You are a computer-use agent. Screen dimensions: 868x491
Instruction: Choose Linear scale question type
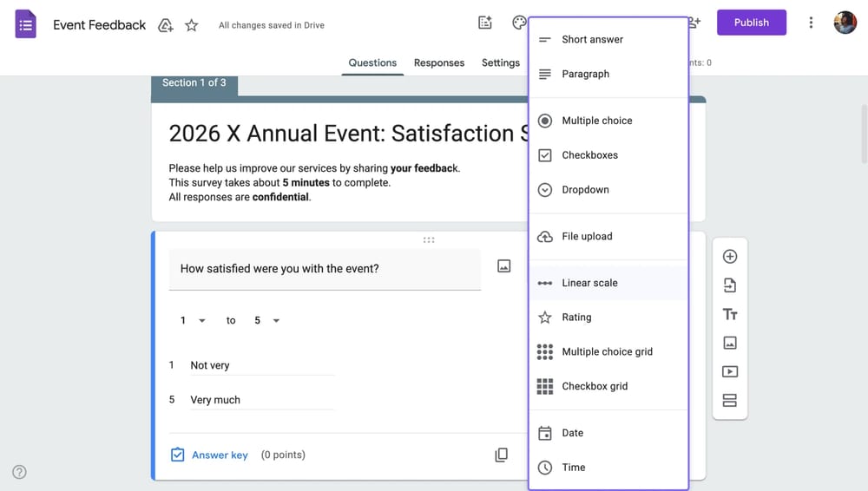click(x=608, y=283)
